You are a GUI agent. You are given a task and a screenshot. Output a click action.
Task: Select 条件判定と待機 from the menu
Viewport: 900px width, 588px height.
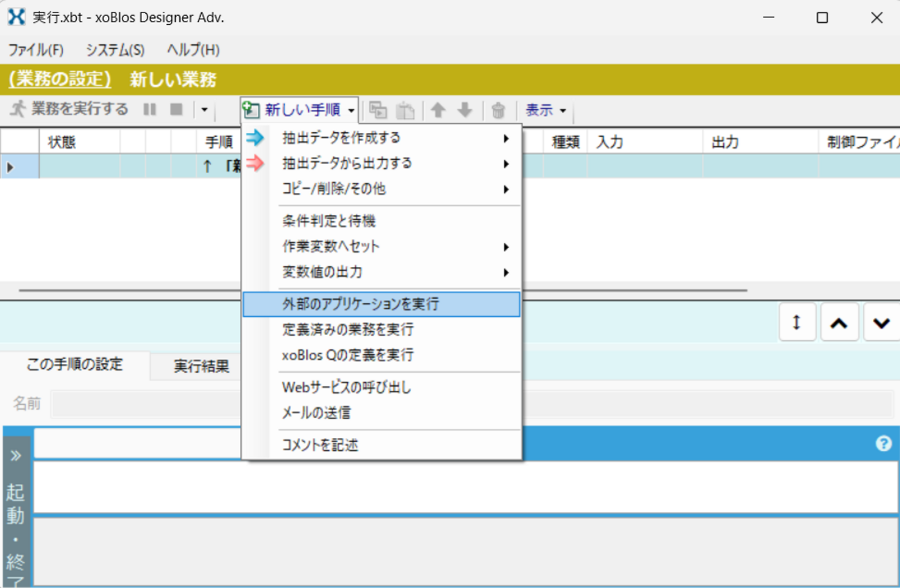(381, 221)
